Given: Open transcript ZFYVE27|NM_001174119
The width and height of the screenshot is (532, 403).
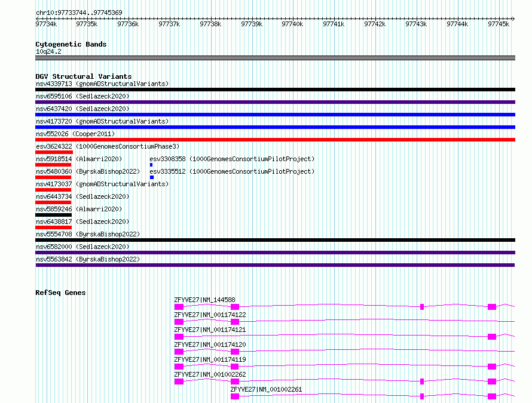Looking at the screenshot, I should tap(210, 359).
